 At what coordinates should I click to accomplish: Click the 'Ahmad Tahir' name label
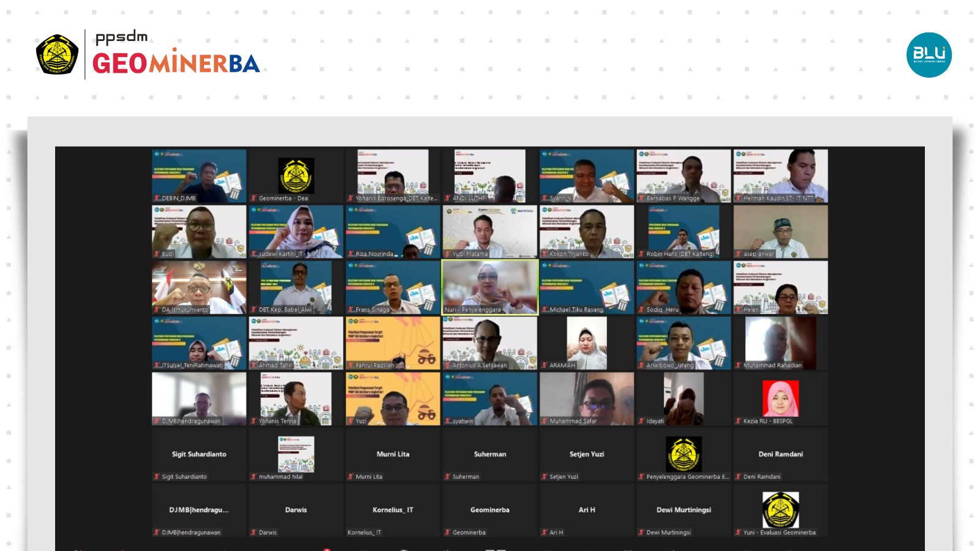coord(276,365)
